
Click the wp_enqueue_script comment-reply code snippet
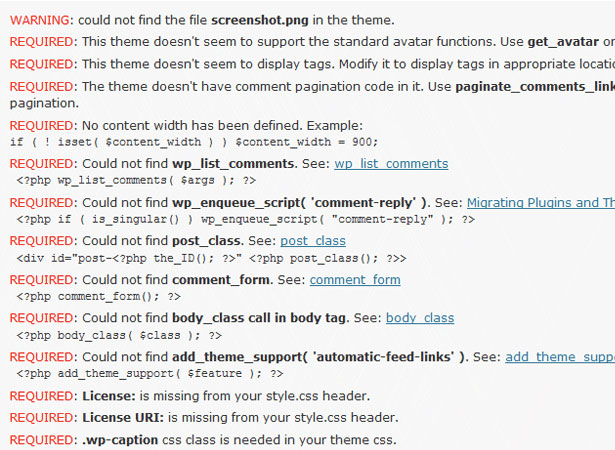pos(246,219)
